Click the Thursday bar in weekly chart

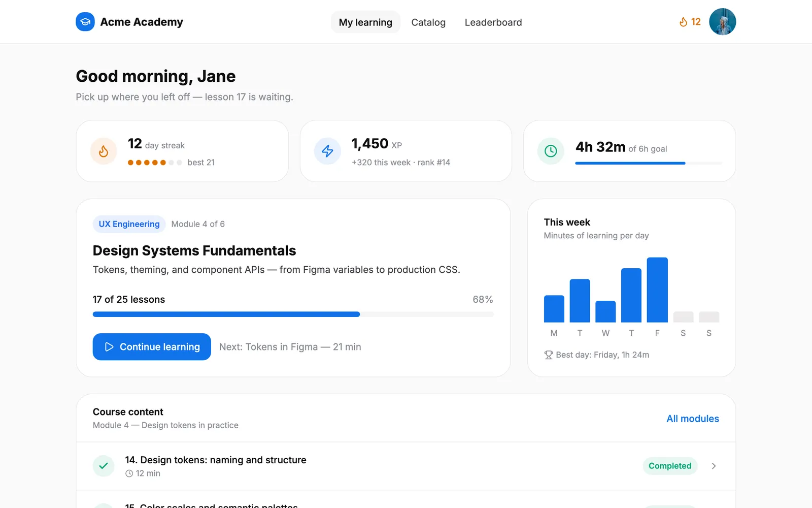[x=631, y=295]
